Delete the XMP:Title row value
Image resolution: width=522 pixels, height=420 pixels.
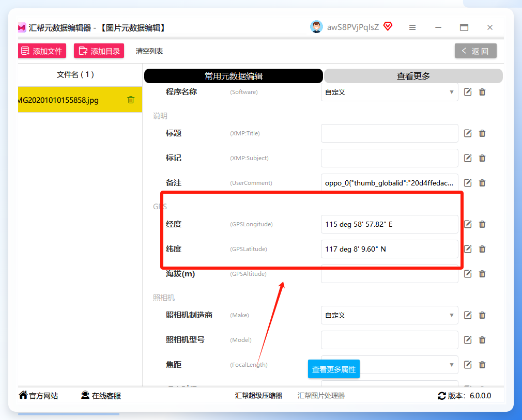click(x=482, y=133)
